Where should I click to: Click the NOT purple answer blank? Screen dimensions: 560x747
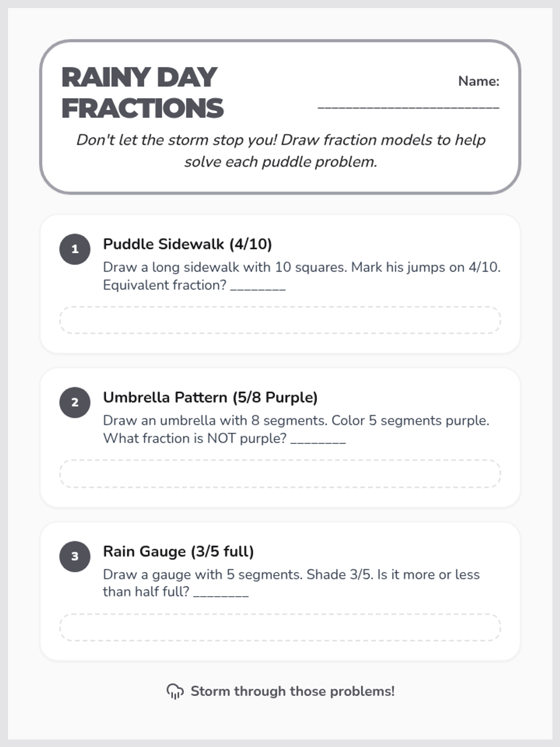[318, 439]
